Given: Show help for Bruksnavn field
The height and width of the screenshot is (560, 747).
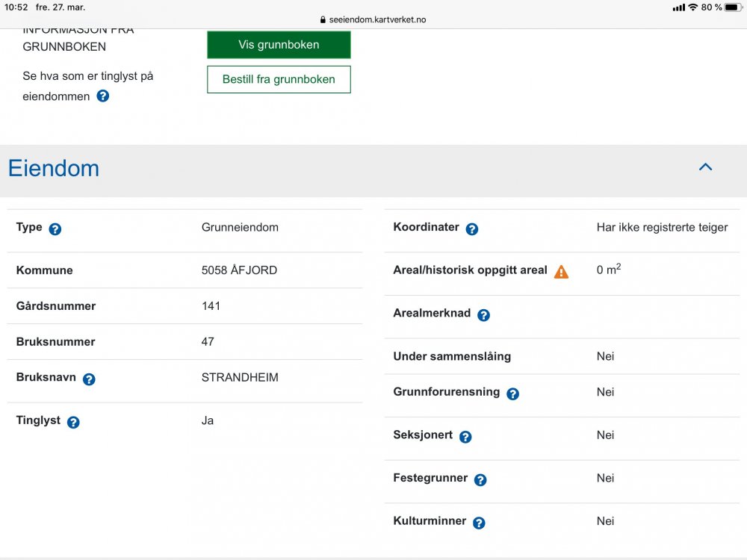Looking at the screenshot, I should 89,379.
